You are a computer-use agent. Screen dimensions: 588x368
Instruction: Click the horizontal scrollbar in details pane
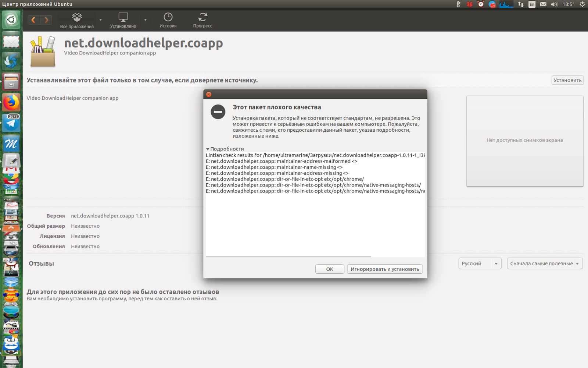click(x=288, y=256)
